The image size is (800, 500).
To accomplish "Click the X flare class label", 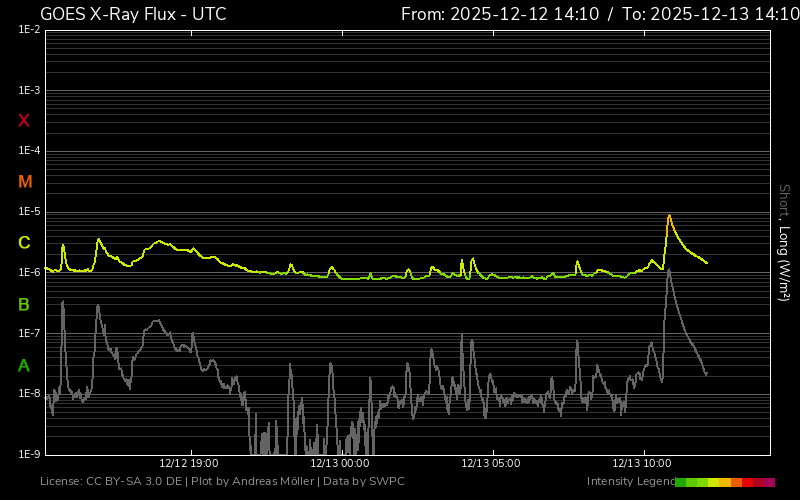I will [x=25, y=121].
